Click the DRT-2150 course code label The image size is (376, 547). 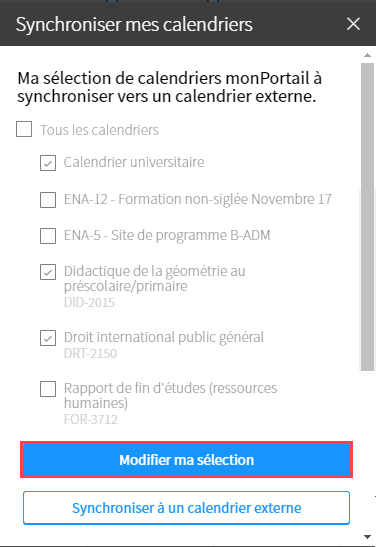(90, 354)
